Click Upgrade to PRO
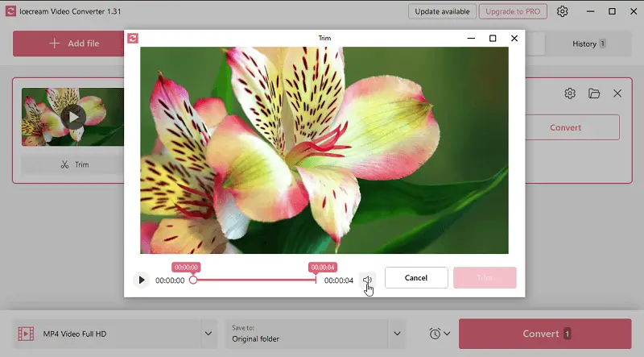This screenshot has height=357, width=644. click(x=513, y=11)
